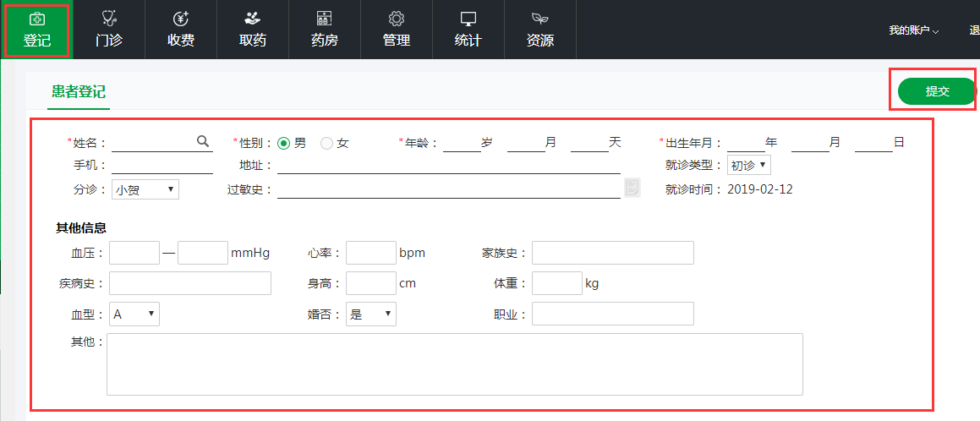Open the 资源 leaf icon
This screenshot has width=980, height=421.
[539, 19]
